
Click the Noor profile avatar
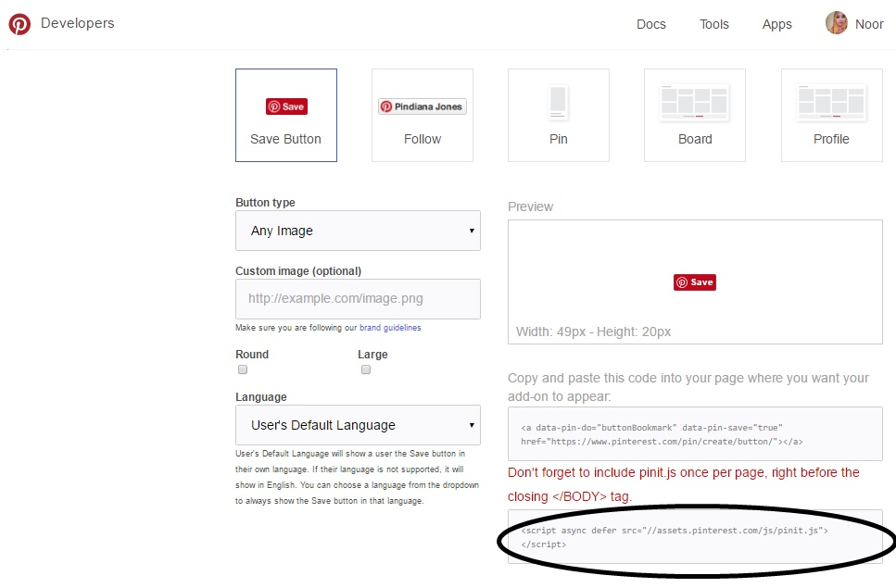(x=837, y=23)
